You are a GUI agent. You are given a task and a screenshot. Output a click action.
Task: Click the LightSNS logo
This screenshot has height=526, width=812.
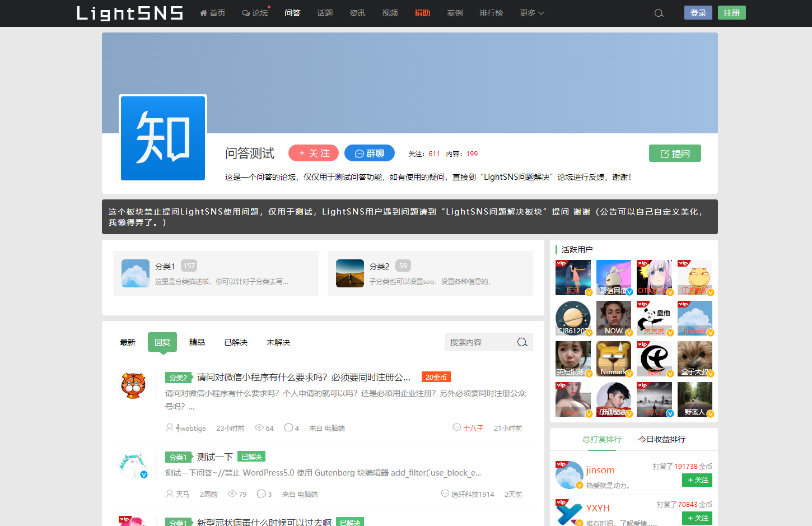[x=130, y=13]
